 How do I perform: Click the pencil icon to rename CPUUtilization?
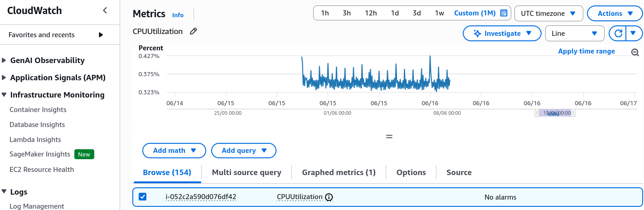click(194, 31)
